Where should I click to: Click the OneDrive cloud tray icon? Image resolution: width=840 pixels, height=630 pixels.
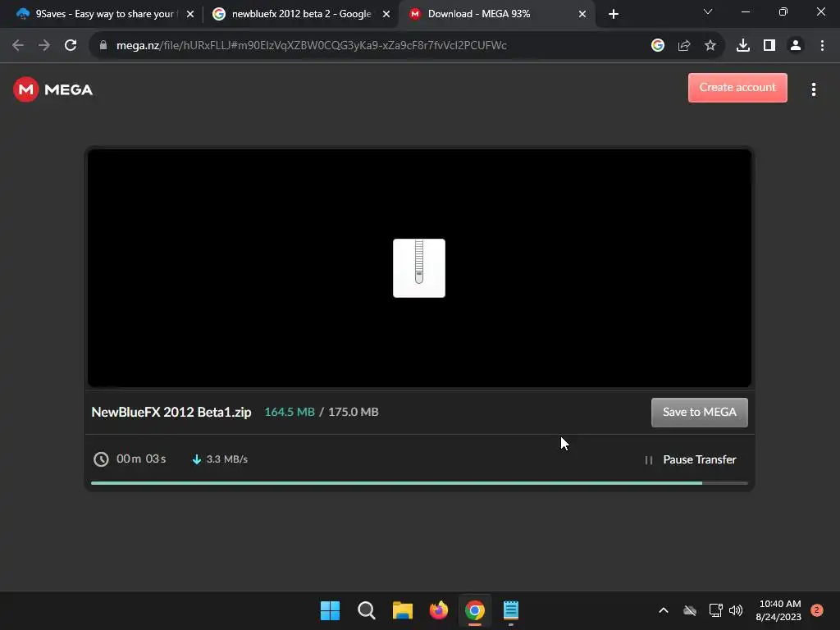(x=690, y=610)
